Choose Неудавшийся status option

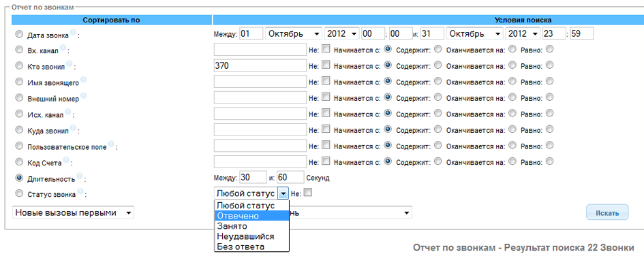tap(251, 236)
